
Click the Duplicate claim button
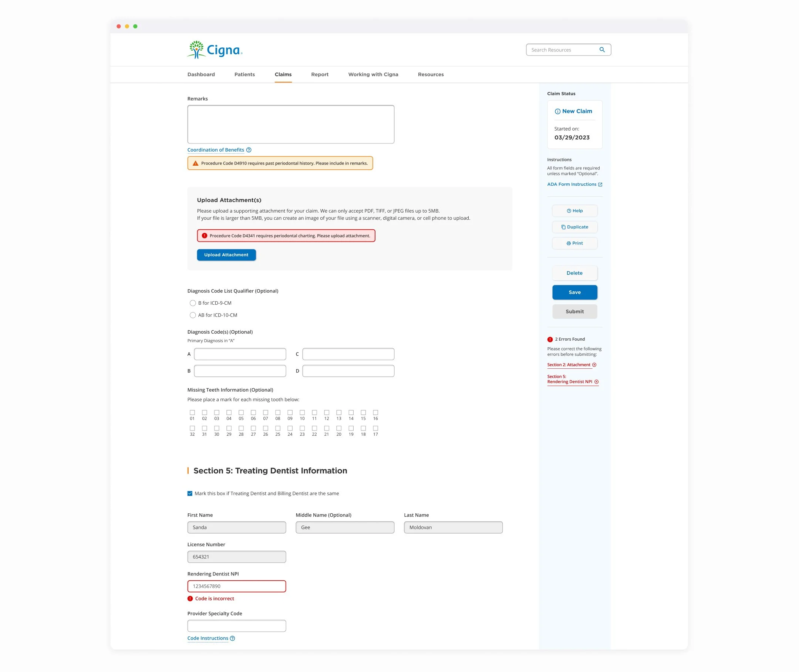[x=574, y=227]
